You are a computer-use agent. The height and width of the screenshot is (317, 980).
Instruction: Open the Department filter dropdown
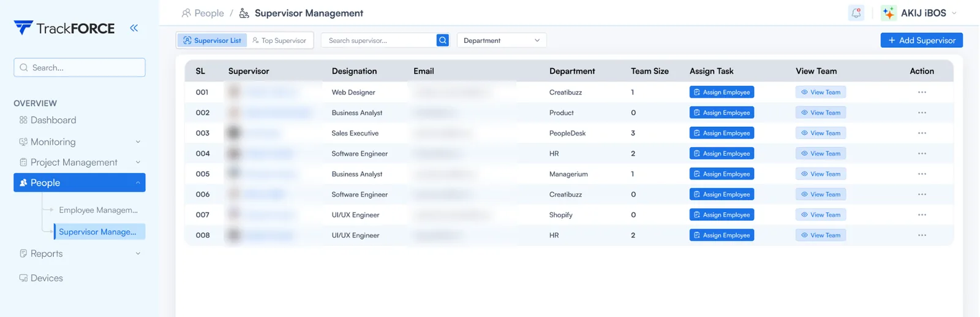click(x=502, y=40)
